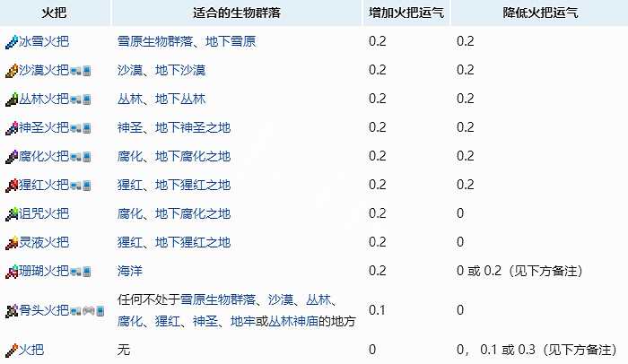Viewport: 628px width, 364px height.
Task: Click the 腐化火把 torch icon
Action: coord(12,157)
